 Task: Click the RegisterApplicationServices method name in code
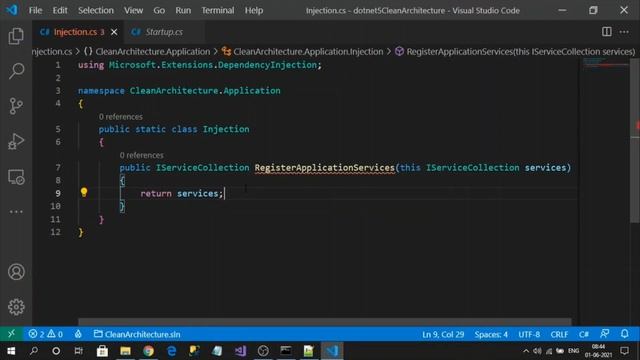(x=324, y=168)
